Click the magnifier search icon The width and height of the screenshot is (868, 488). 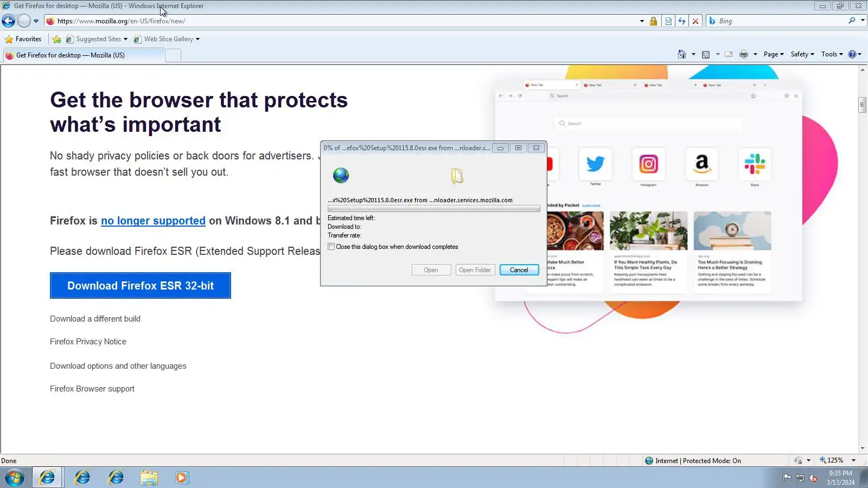coord(852,21)
